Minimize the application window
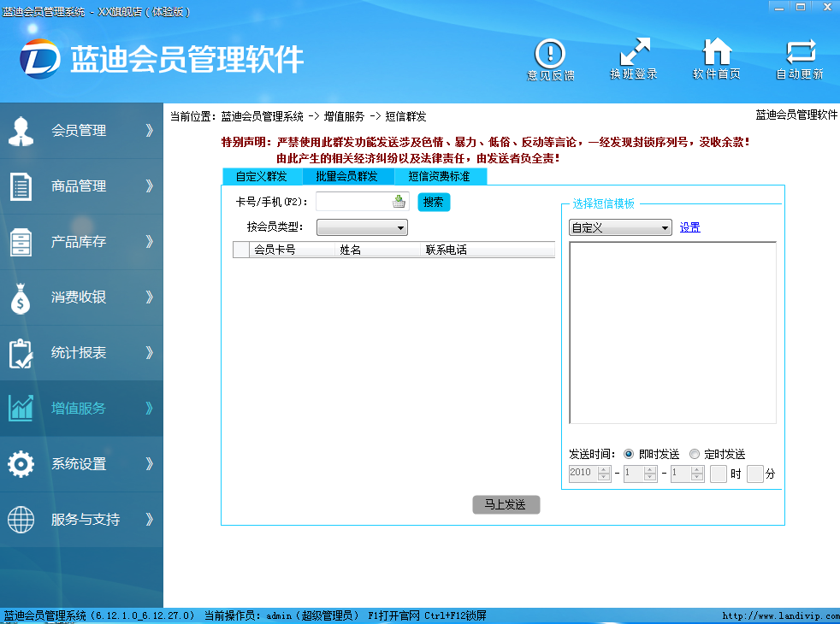The image size is (840, 624). click(x=779, y=7)
